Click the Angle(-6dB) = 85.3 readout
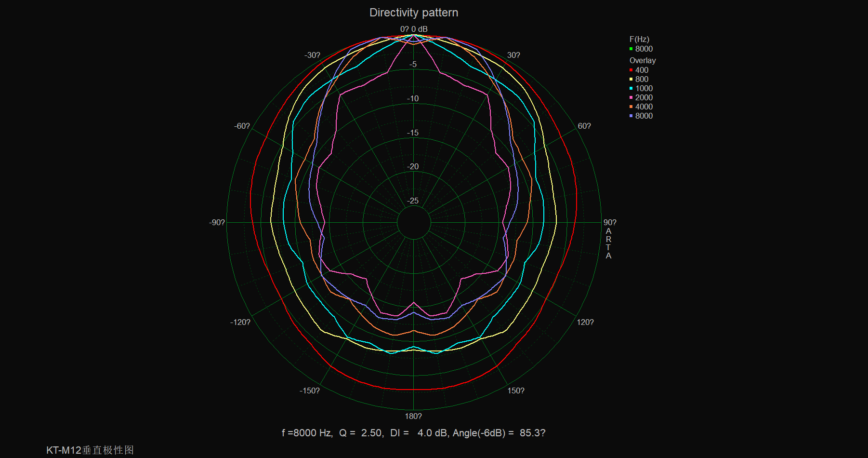 click(x=499, y=433)
